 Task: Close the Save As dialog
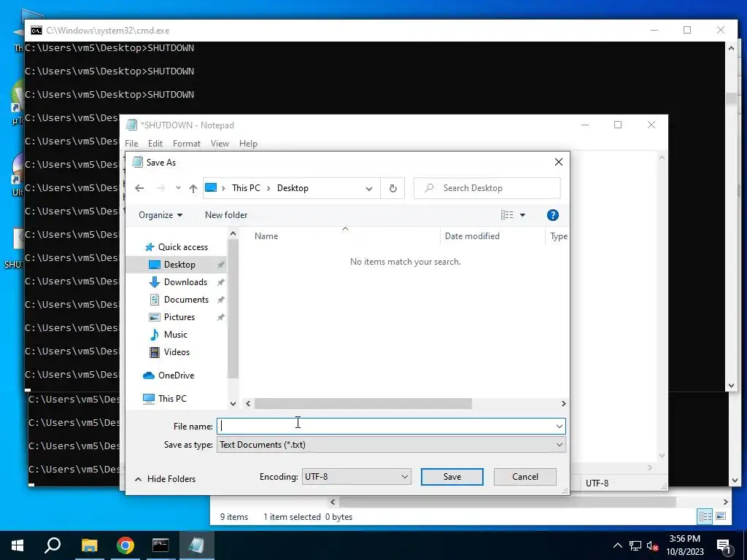coord(559,163)
